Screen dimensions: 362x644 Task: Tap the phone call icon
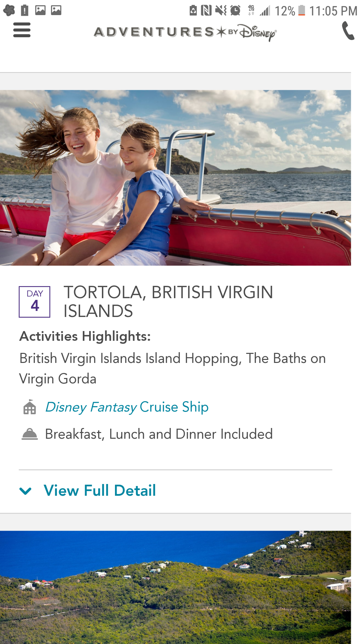(348, 31)
